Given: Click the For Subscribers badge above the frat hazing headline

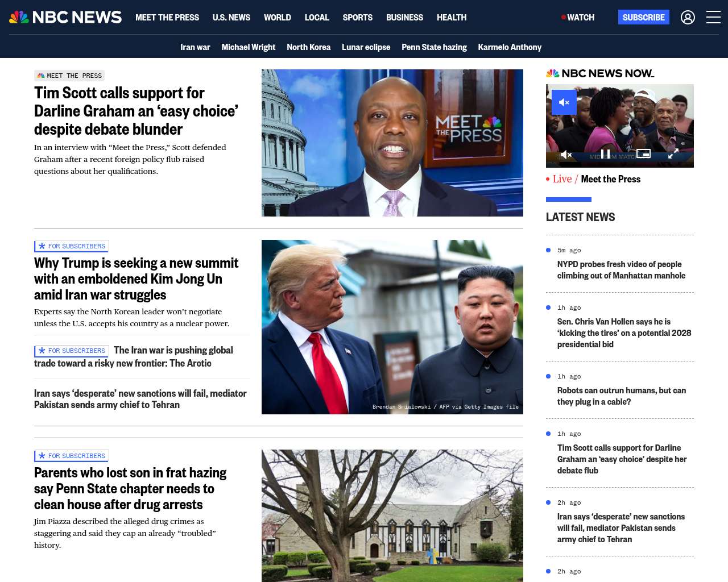Looking at the screenshot, I should point(72,456).
